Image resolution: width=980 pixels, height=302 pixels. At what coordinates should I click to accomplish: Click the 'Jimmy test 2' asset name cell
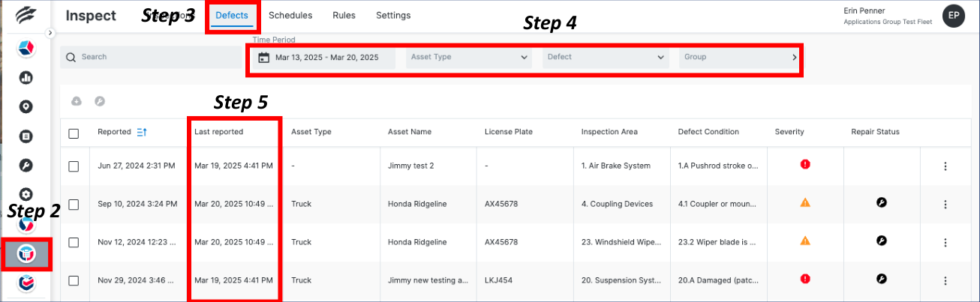411,166
